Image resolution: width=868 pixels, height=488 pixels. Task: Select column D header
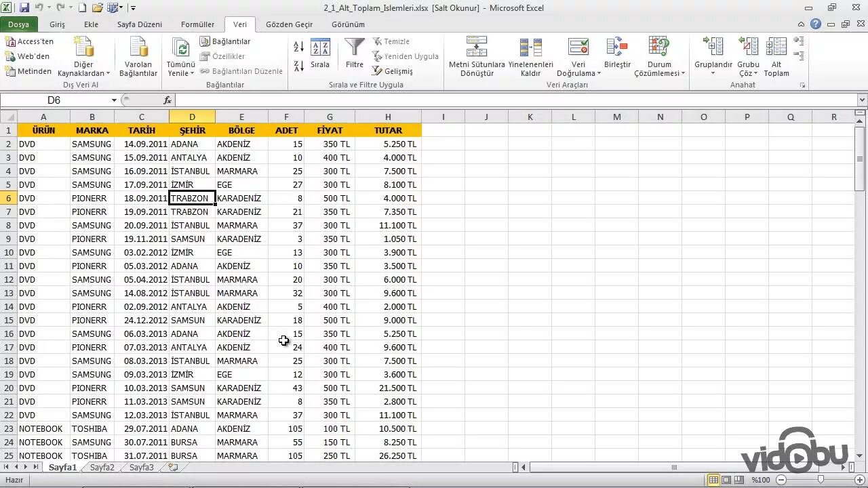[x=192, y=117]
